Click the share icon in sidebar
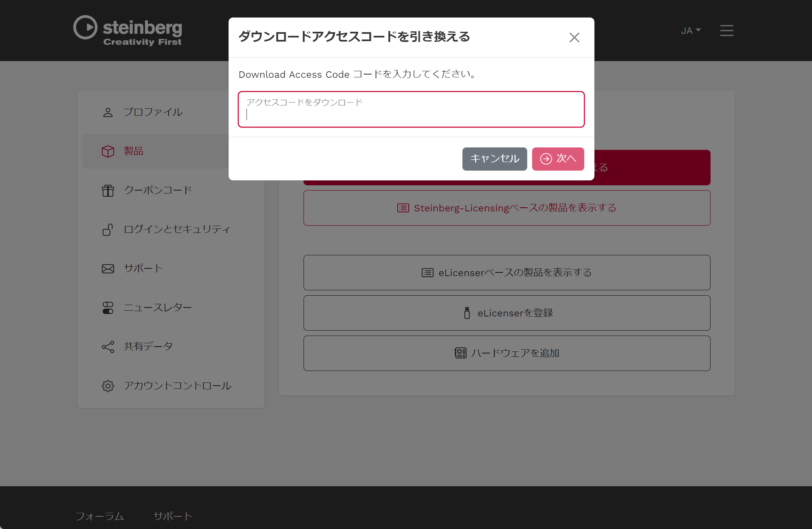The width and height of the screenshot is (812, 529). click(108, 347)
